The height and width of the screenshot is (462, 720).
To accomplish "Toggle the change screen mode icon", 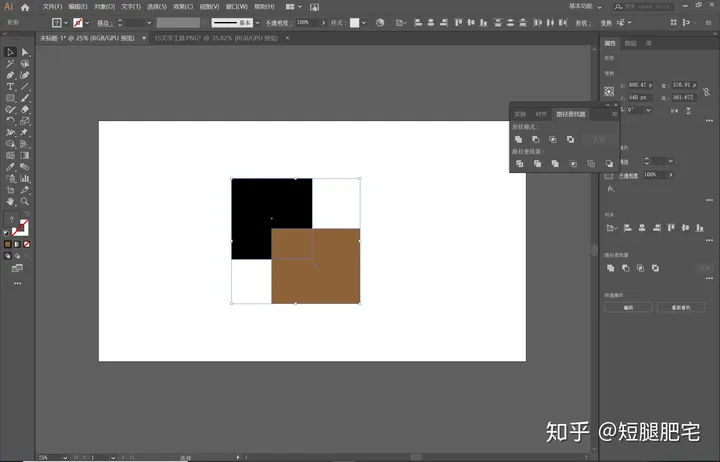I will point(17,268).
